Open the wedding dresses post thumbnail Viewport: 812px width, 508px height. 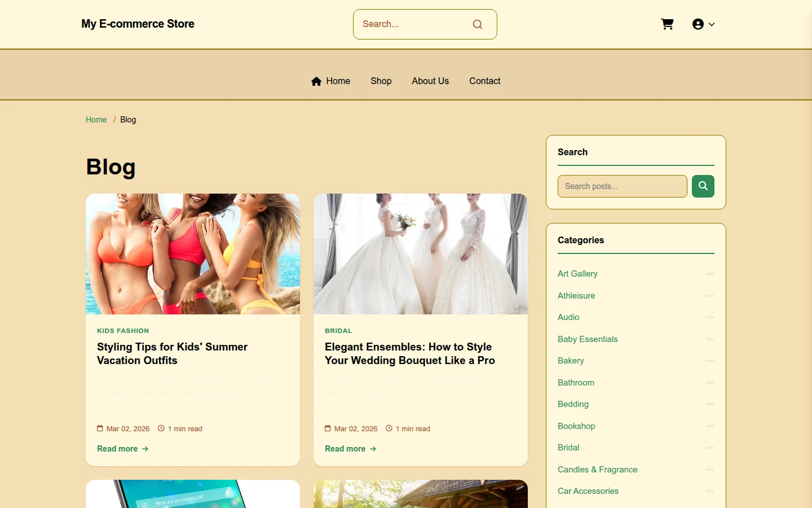click(421, 254)
